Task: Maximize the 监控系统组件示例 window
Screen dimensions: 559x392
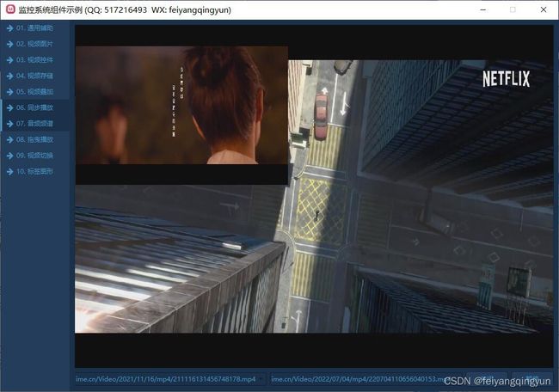Action: (513, 9)
